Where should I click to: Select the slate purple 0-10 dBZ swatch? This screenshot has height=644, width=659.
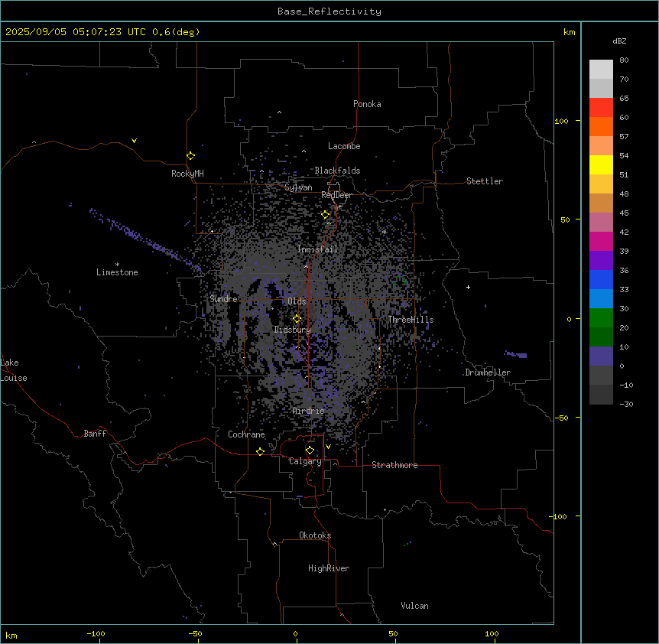[x=601, y=356]
